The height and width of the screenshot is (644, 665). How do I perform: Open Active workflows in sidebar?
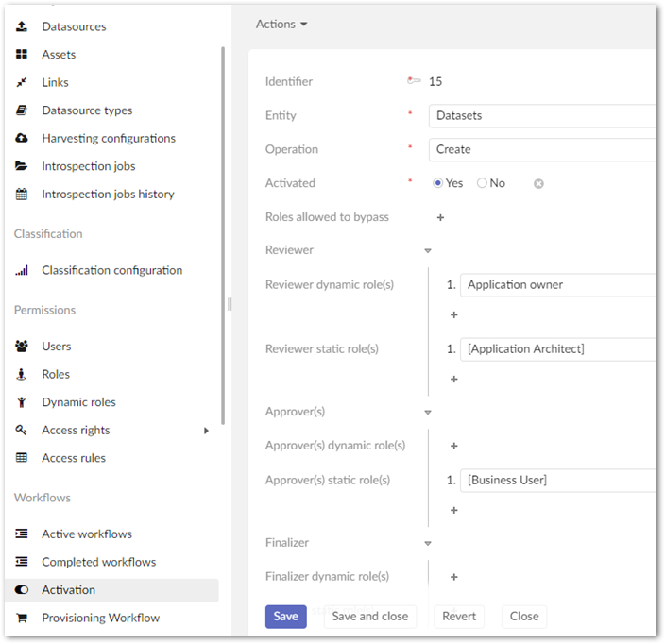tap(87, 534)
